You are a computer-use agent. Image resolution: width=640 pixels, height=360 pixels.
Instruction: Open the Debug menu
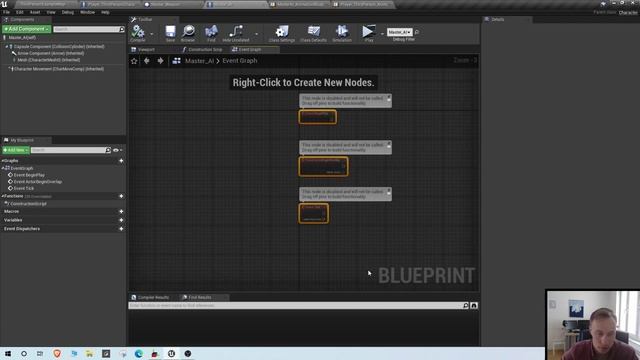click(68, 12)
